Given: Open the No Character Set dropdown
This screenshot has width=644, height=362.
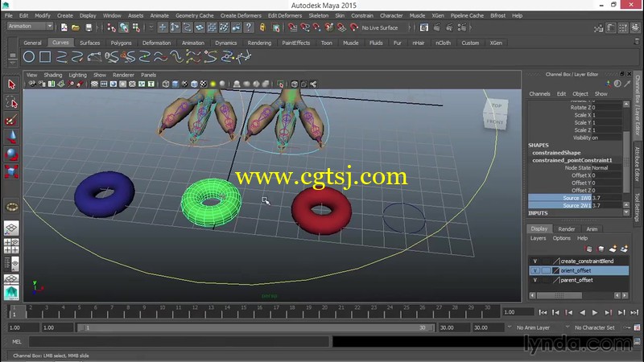Looking at the screenshot, I should pyautogui.click(x=568, y=327).
